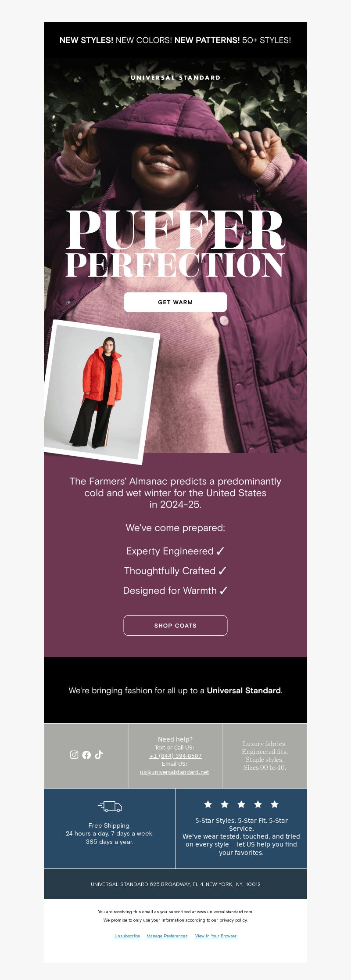
Task: Call the +1 (844) 394-8587 link
Action: pos(175,756)
